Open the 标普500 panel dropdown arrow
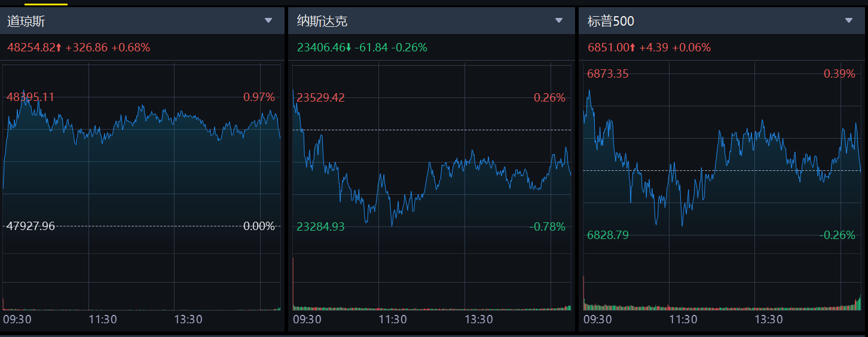 pos(849,21)
